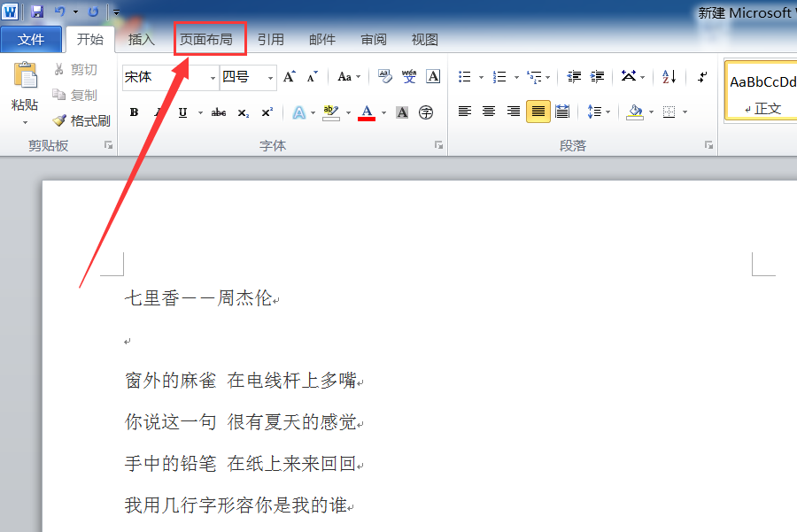This screenshot has height=532, width=797.
Task: Click the increase indent icon
Action: 597,77
